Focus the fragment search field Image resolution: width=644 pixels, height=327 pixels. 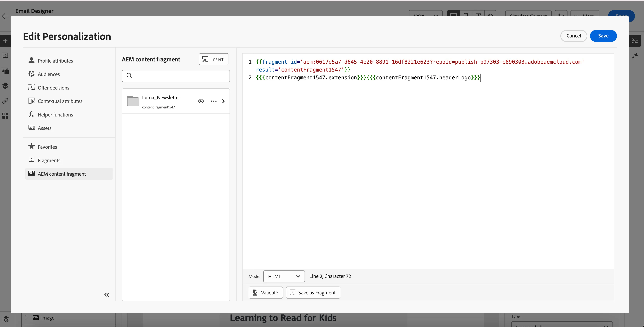[176, 76]
